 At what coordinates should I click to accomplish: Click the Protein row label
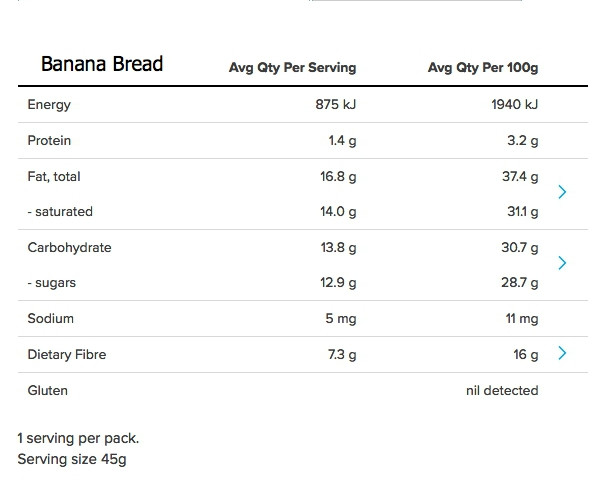coord(49,140)
